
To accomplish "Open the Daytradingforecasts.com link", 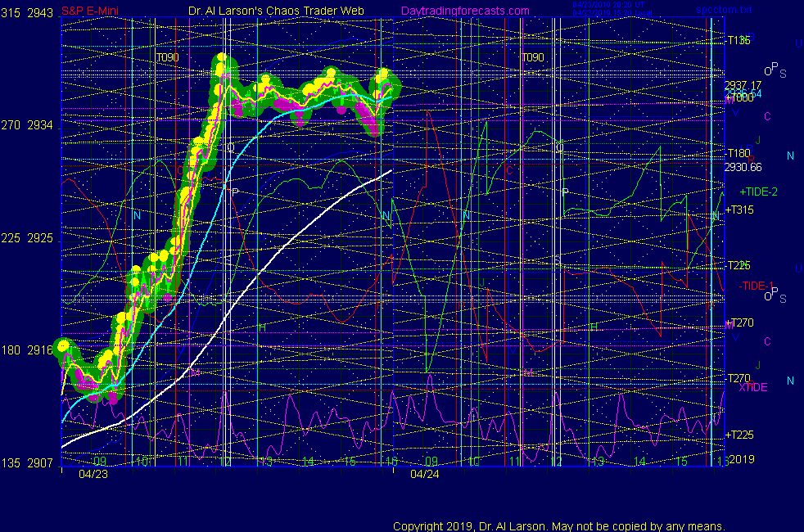I will [x=465, y=11].
